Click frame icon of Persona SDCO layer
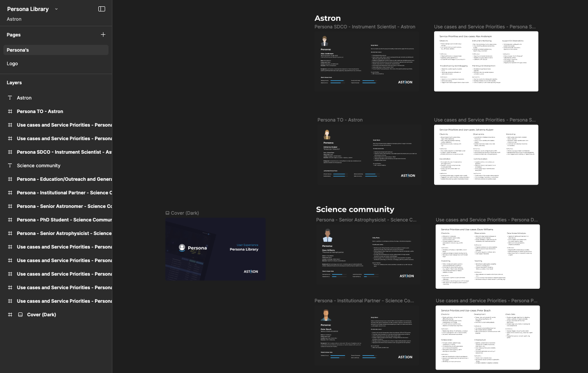The height and width of the screenshot is (373, 588). point(10,152)
